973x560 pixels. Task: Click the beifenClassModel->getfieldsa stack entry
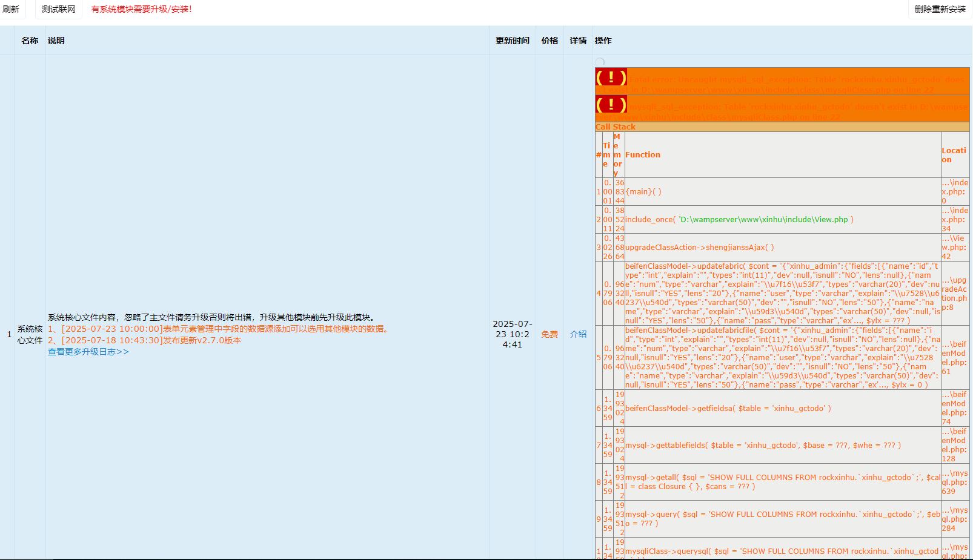728,409
